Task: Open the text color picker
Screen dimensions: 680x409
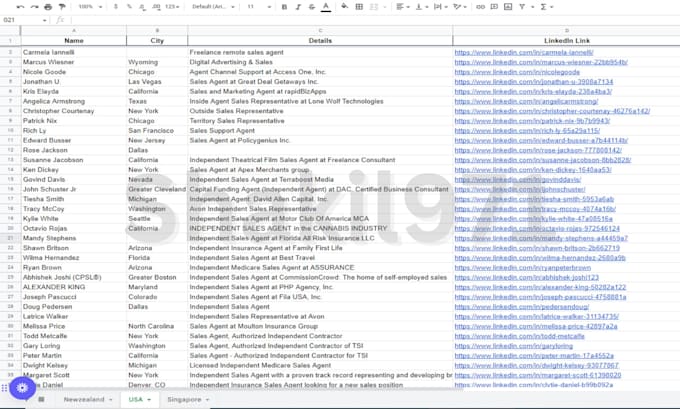Action: coord(326,7)
